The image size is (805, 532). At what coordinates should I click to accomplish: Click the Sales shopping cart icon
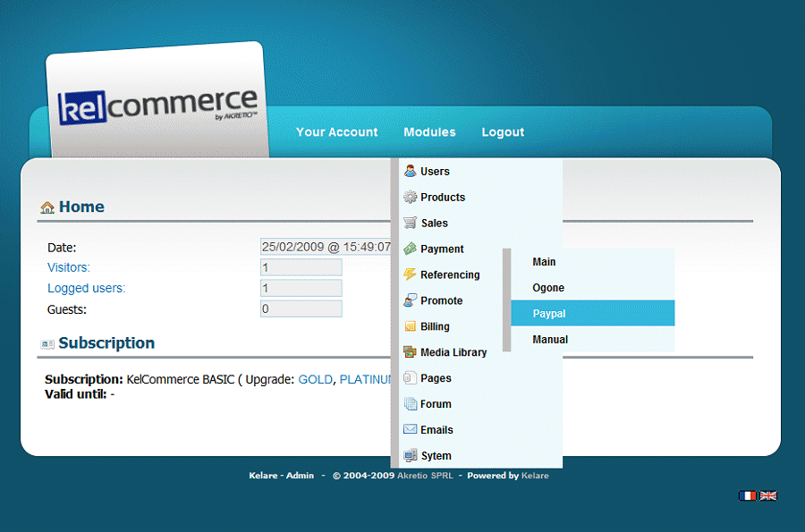tap(410, 223)
